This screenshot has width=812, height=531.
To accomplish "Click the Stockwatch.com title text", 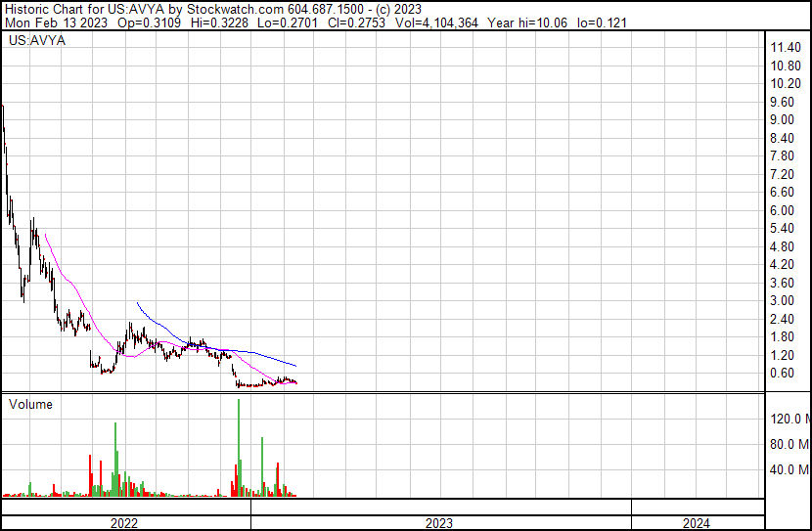I will (x=235, y=10).
